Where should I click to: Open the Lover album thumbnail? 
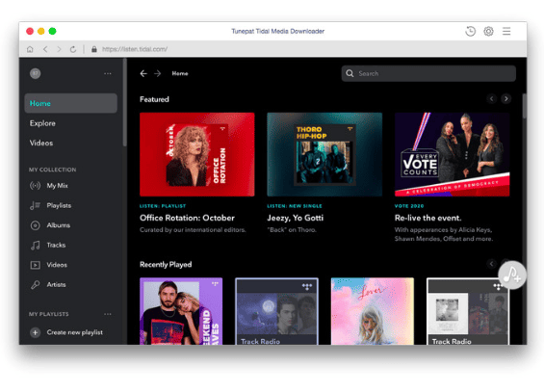tap(373, 311)
